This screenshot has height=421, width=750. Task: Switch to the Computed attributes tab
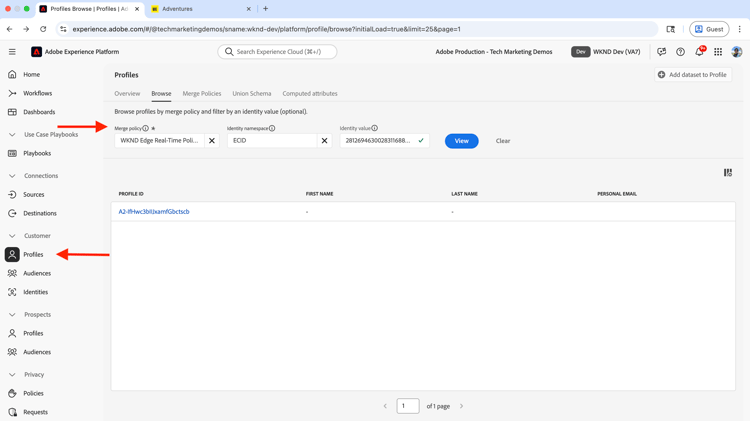[x=310, y=94]
